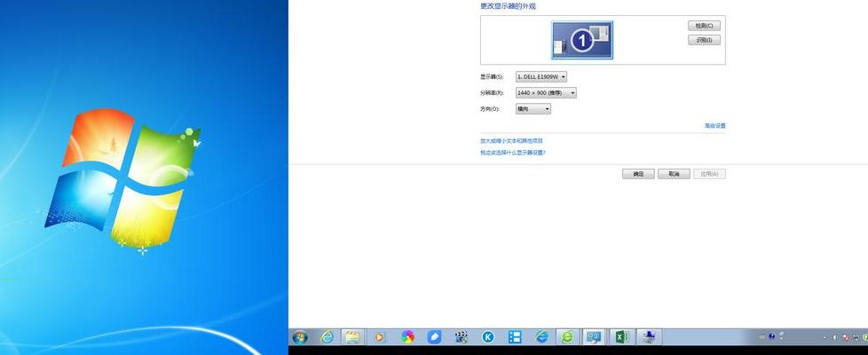Open the green 360 browser taskbar icon
Viewport: 868px width, 355px height.
coord(568,336)
